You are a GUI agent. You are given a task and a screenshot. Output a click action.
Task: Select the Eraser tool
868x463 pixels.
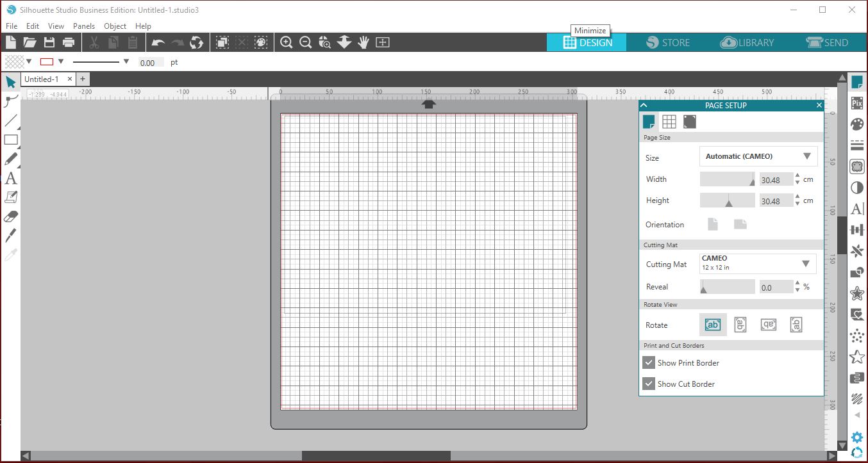11,216
